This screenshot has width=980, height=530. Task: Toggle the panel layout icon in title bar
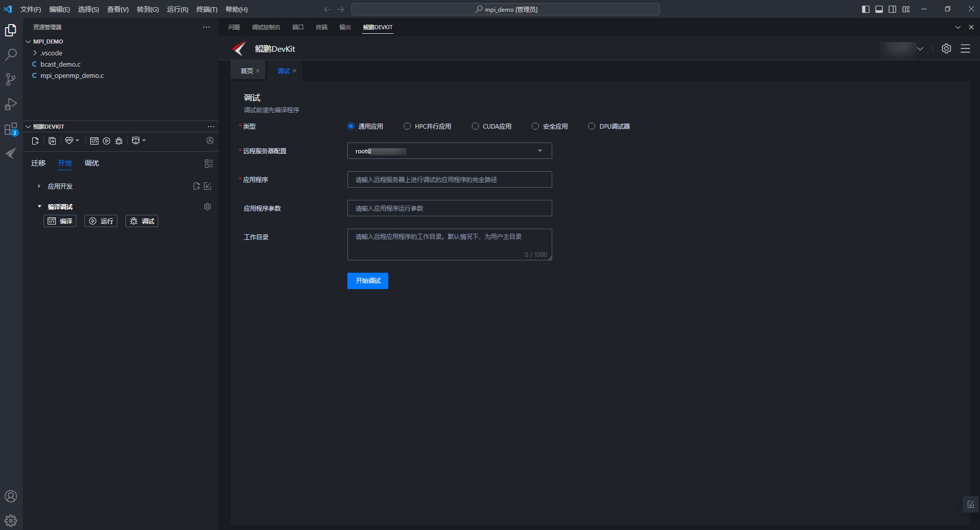879,9
